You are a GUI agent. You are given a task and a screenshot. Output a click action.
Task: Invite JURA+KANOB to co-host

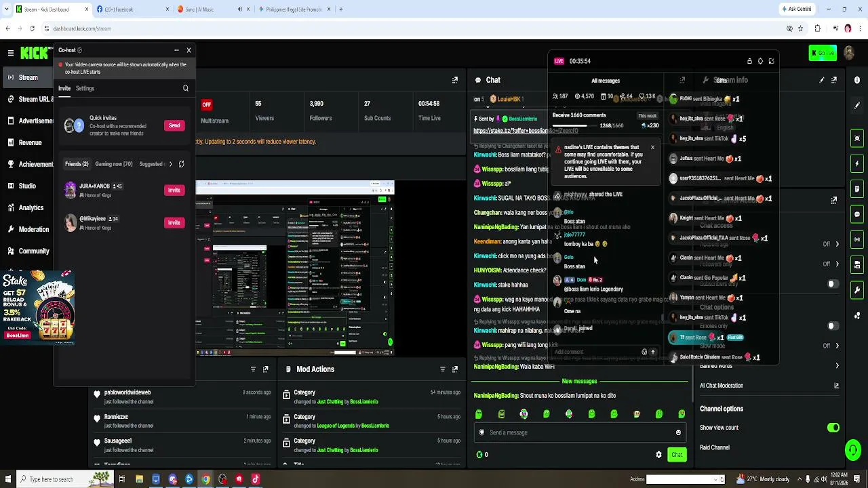174,190
